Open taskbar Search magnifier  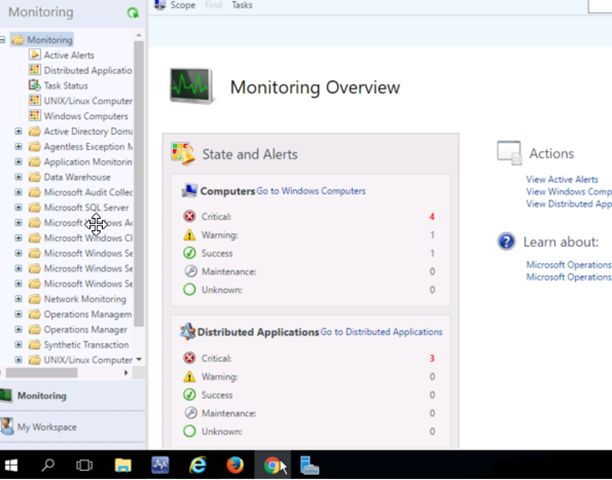(48, 465)
